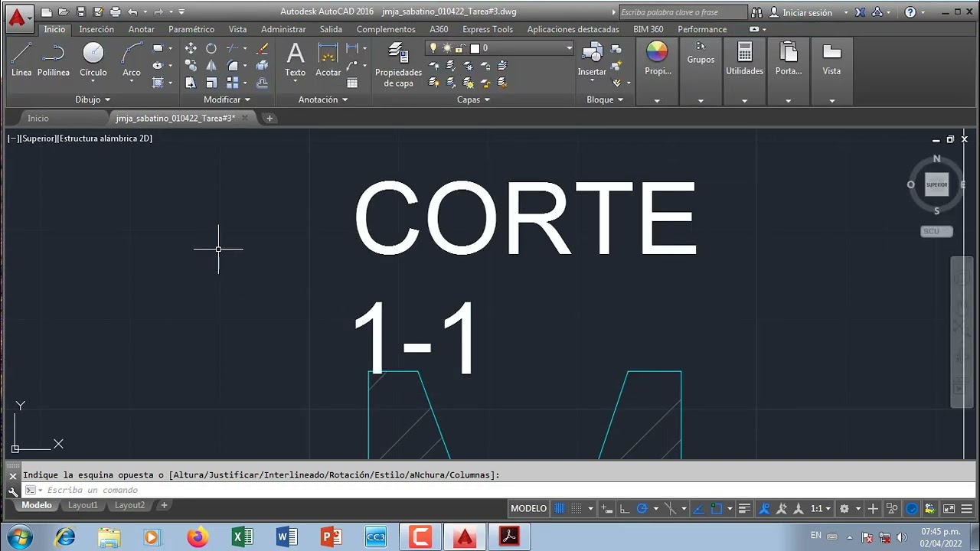Open the Portapapeles panel
This screenshot has height=551, width=980.
(x=789, y=60)
